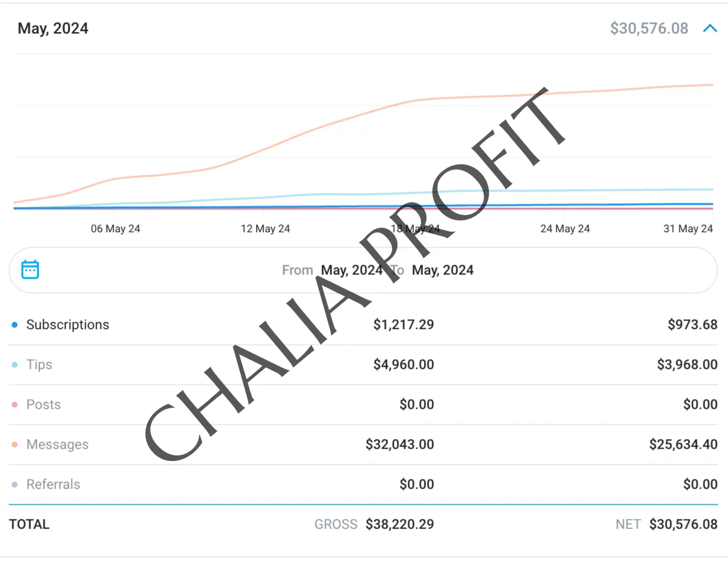
Task: Click the 31 May 24 axis marker
Action: click(x=688, y=229)
